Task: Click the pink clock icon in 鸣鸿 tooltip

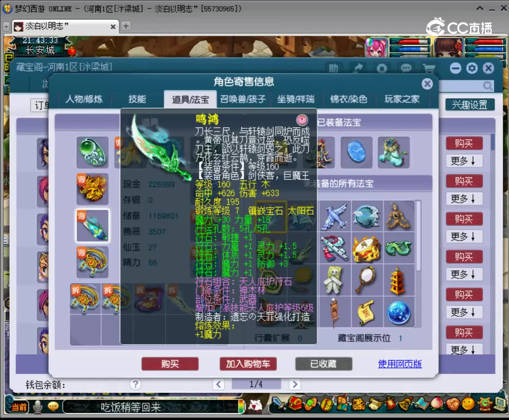Action: click(x=302, y=119)
